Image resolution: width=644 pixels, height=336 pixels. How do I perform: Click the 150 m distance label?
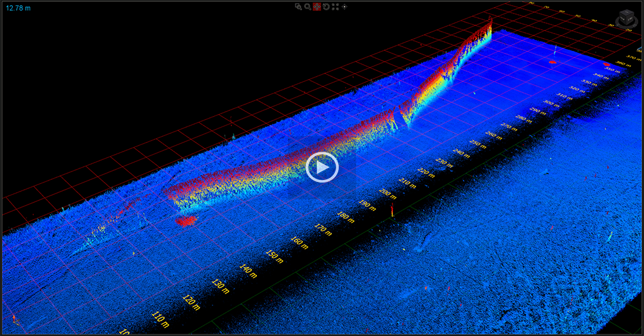click(274, 256)
